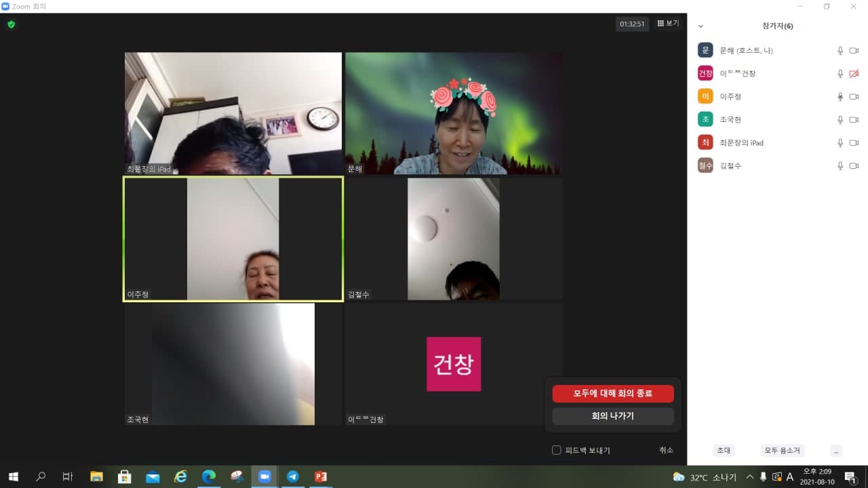Select participant 김철수 in the list

click(778, 165)
